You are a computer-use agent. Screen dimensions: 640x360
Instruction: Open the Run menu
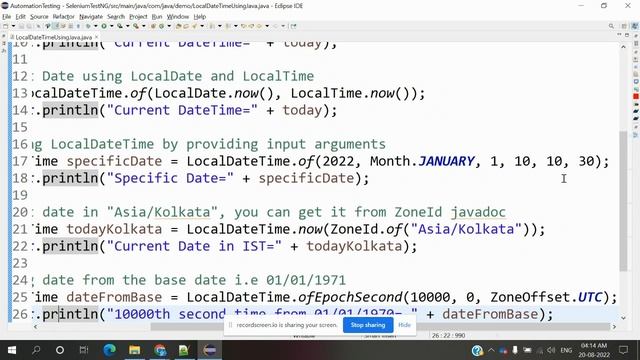point(157,17)
